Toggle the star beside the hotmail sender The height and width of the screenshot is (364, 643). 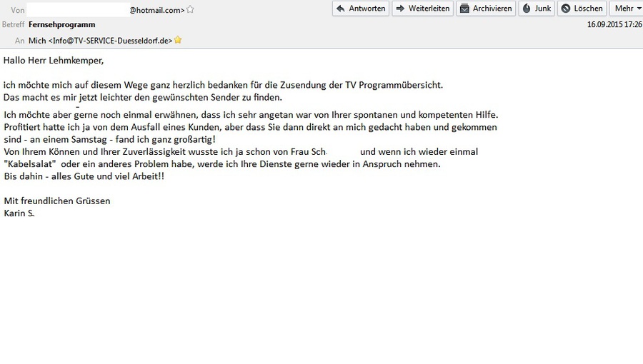click(x=190, y=10)
